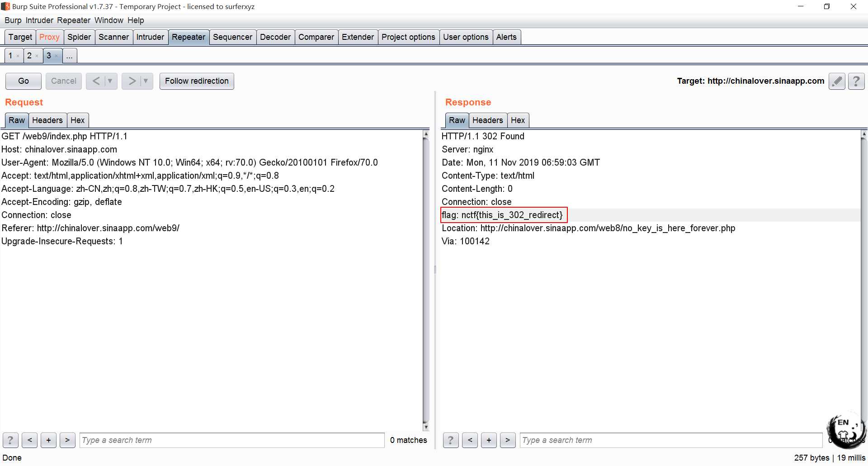868x466 pixels.
Task: Open the Intruder menu in menu bar
Action: (x=39, y=20)
